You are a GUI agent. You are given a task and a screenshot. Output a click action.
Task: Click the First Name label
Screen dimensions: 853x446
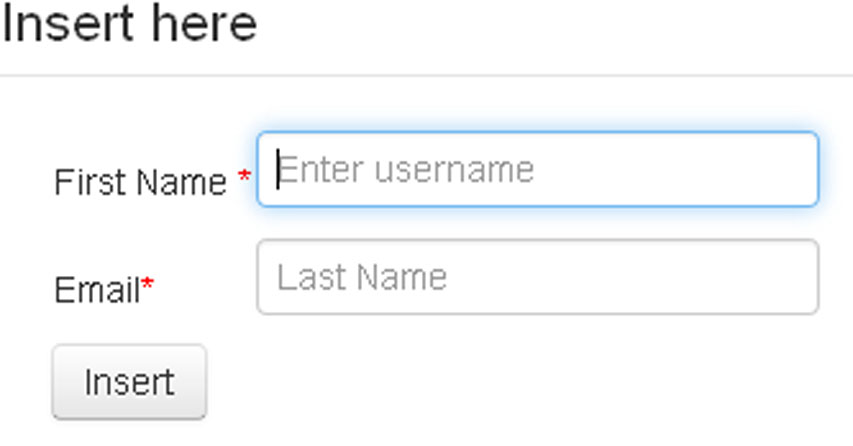tap(140, 182)
